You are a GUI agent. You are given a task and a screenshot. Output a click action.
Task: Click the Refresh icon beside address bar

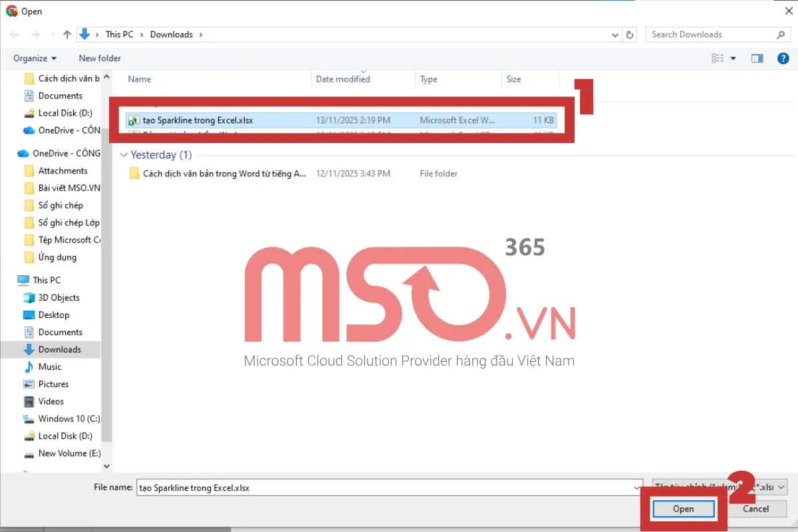point(630,35)
